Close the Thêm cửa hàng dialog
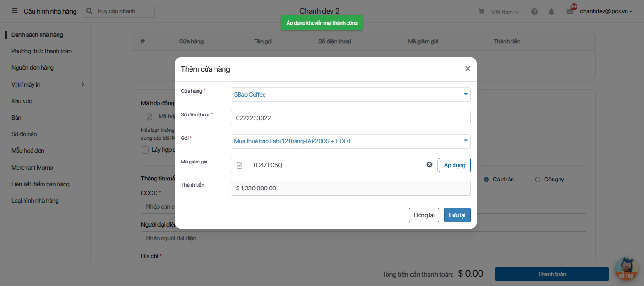 pos(467,69)
